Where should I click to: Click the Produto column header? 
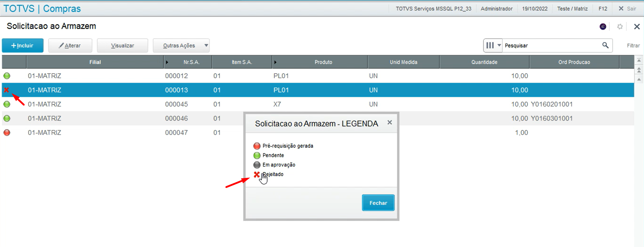320,62
